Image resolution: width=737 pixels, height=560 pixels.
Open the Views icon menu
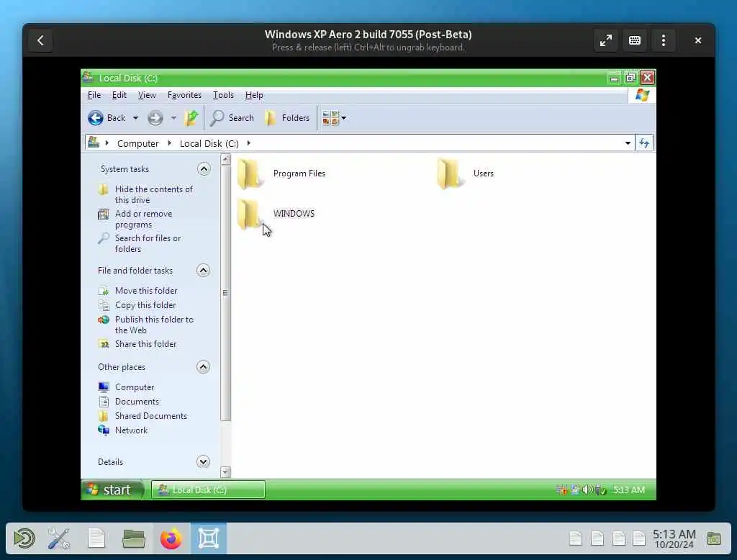(334, 118)
